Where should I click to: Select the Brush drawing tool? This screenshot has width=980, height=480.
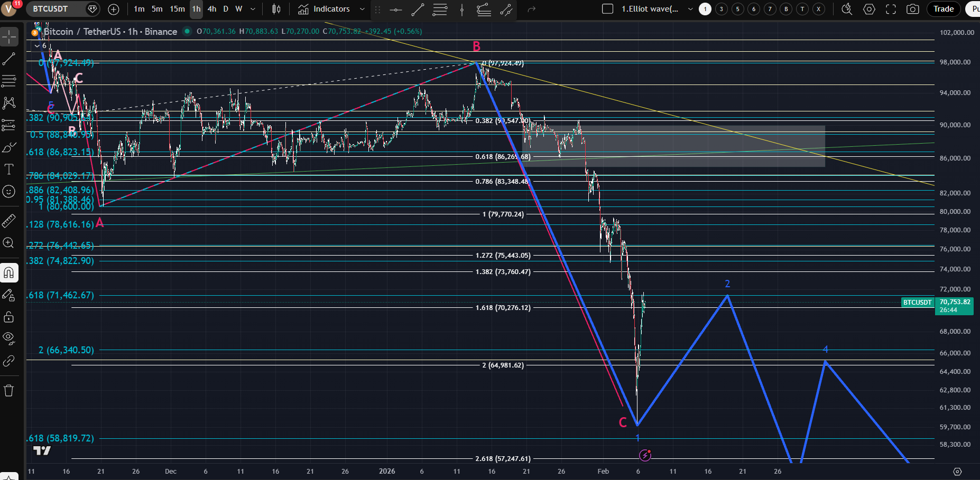(x=9, y=147)
